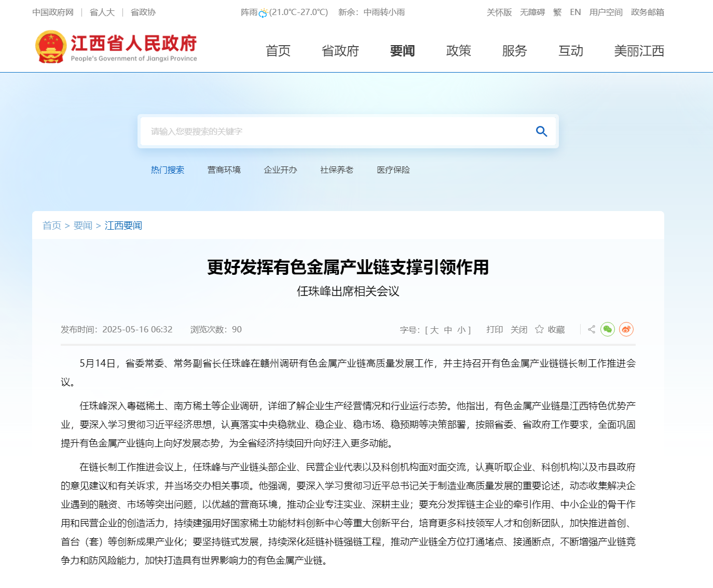The image size is (713, 588).
Task: Open the 服务 navigation menu
Action: 514,51
